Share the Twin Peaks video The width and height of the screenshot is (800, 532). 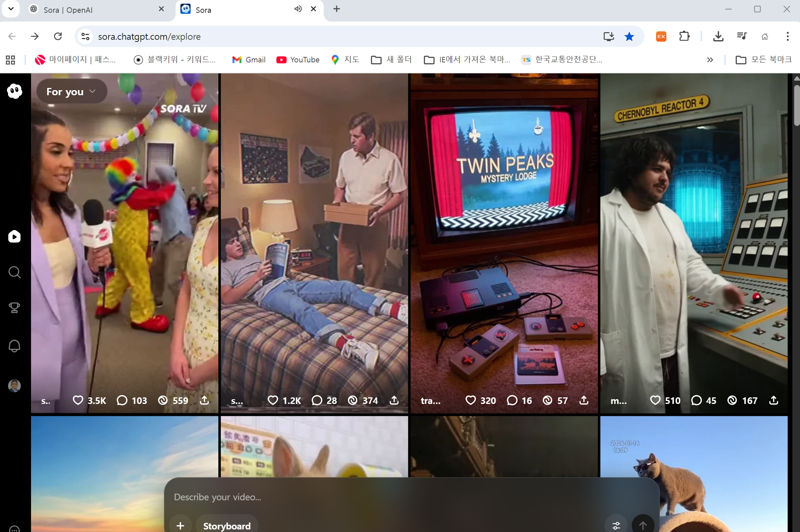[584, 400]
